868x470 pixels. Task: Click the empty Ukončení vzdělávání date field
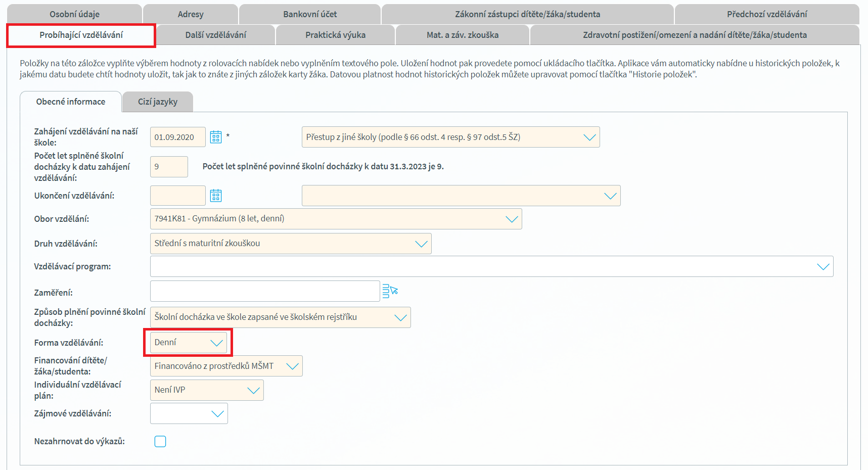(177, 196)
